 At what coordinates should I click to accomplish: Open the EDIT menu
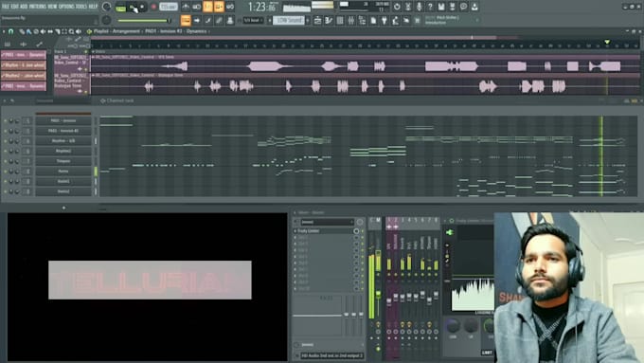tap(15, 7)
